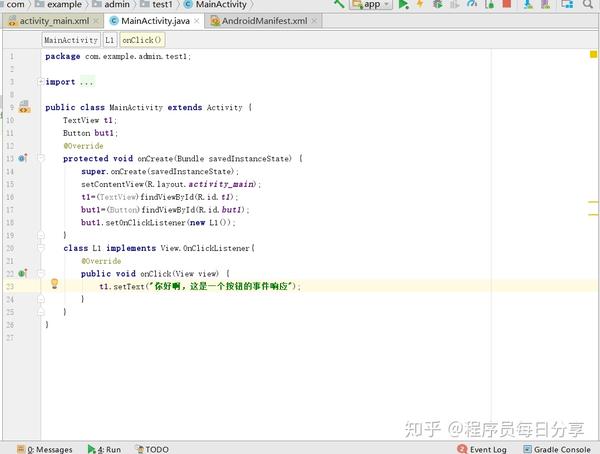Screen dimensions: 600x454
Task: Open the Messages tool window
Action: click(45, 449)
